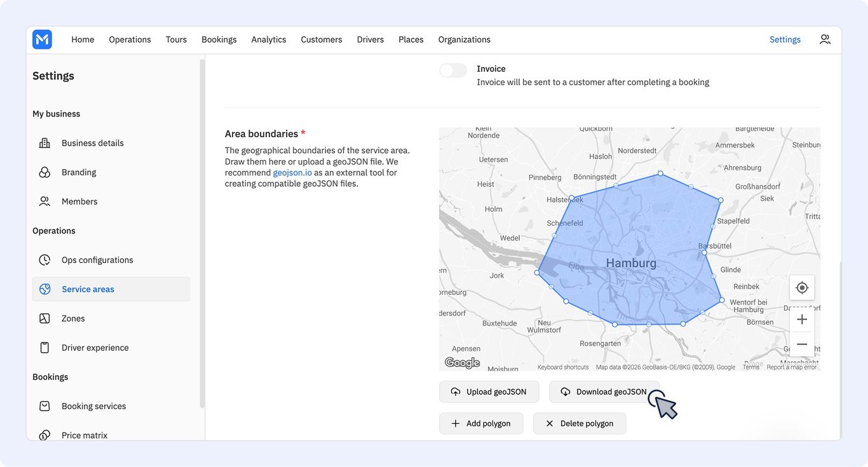Open Bookings in top navigation
The image size is (868, 467).
coord(219,39)
